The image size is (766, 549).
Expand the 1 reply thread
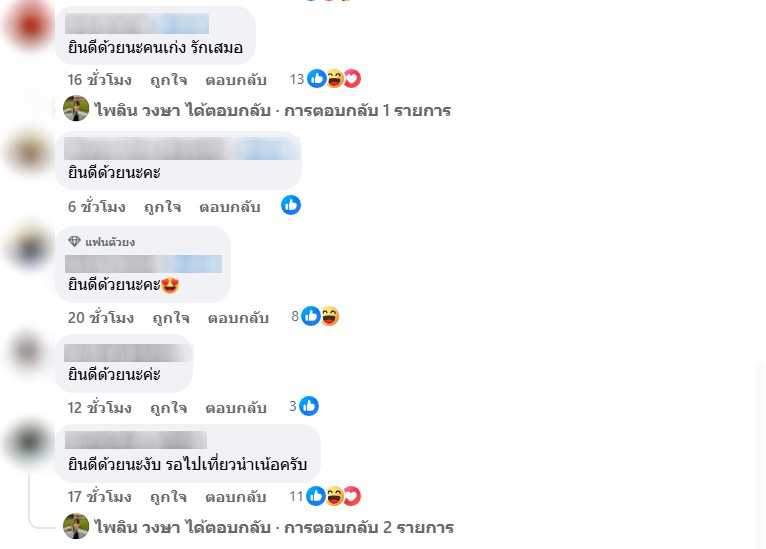(x=273, y=110)
